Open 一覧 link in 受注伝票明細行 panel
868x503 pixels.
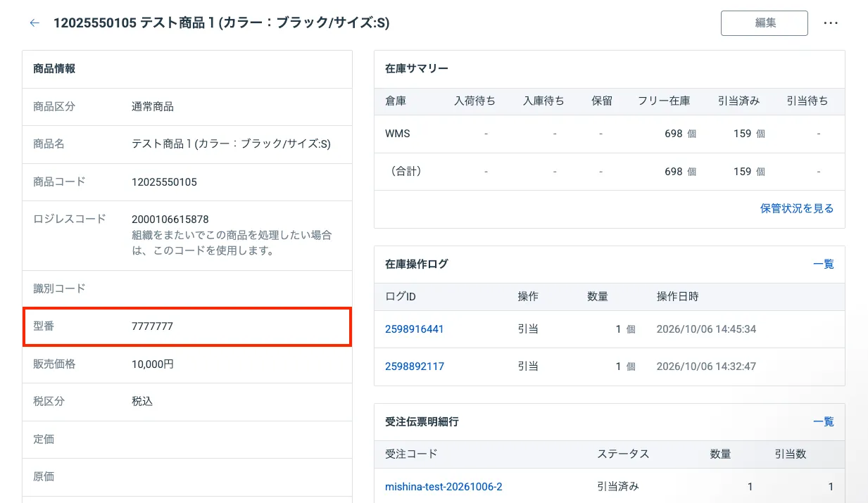pyautogui.click(x=824, y=421)
